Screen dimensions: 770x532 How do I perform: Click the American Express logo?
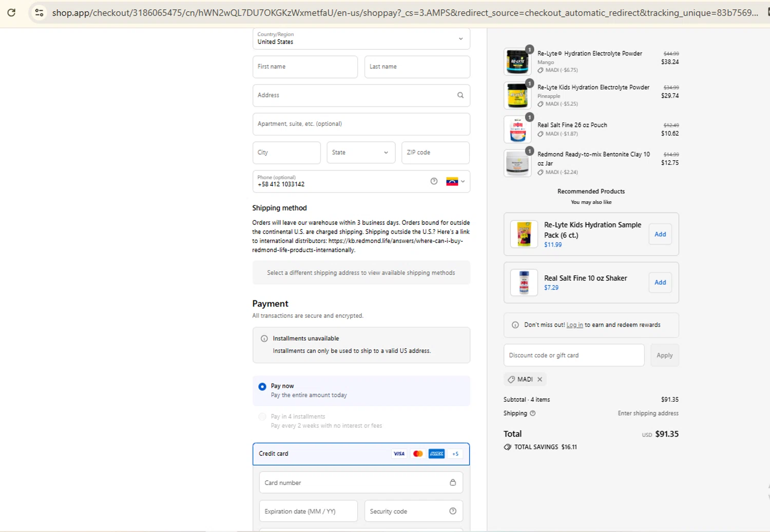point(437,453)
